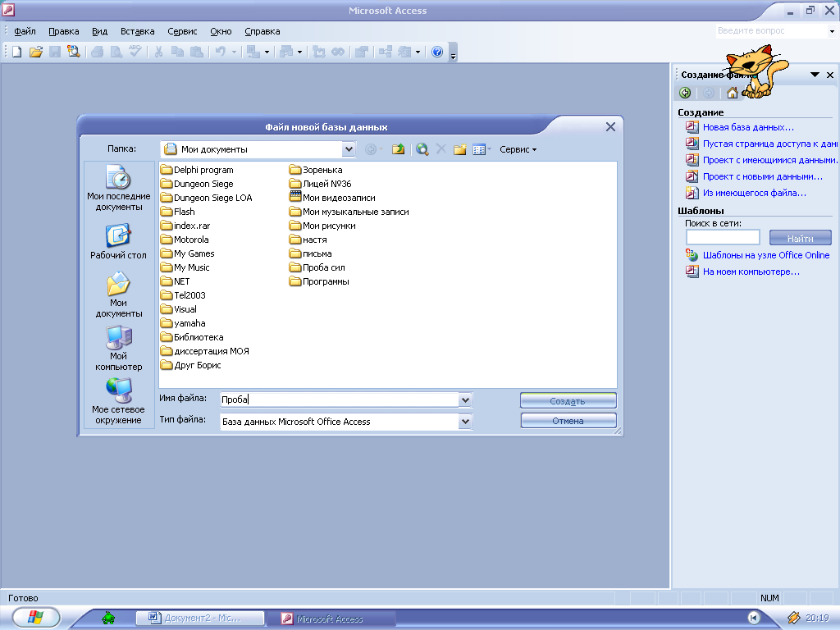840x630 pixels.
Task: Select the Библиотека folder
Action: (x=192, y=337)
